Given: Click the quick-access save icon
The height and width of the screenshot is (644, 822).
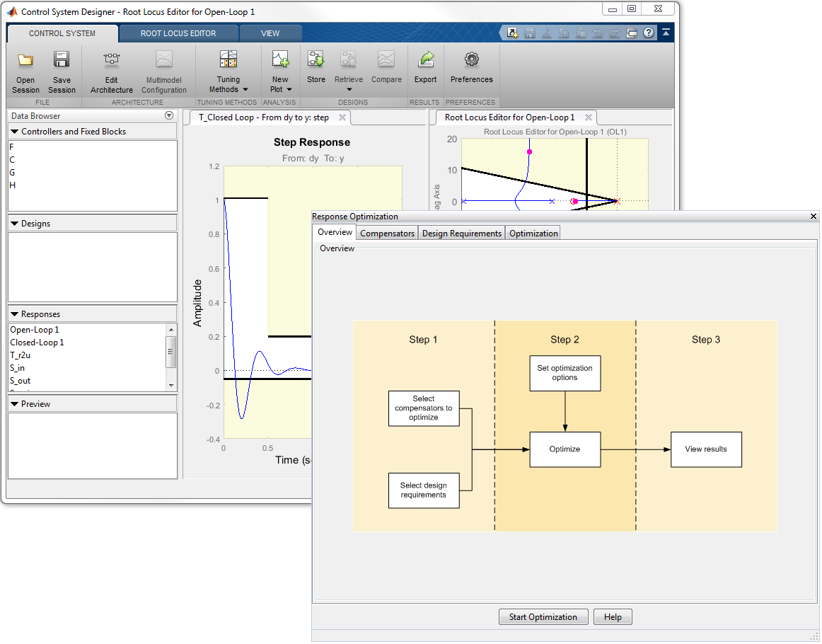Looking at the screenshot, I should click(x=529, y=33).
